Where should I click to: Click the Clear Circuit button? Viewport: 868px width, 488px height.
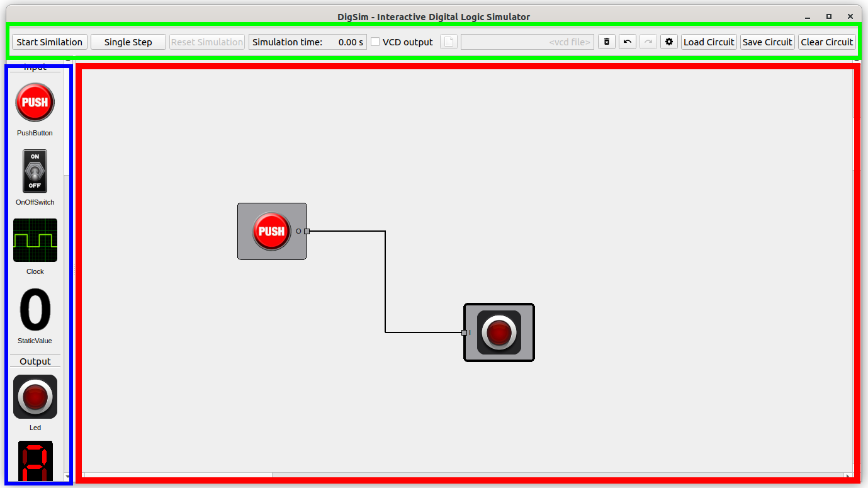click(827, 42)
